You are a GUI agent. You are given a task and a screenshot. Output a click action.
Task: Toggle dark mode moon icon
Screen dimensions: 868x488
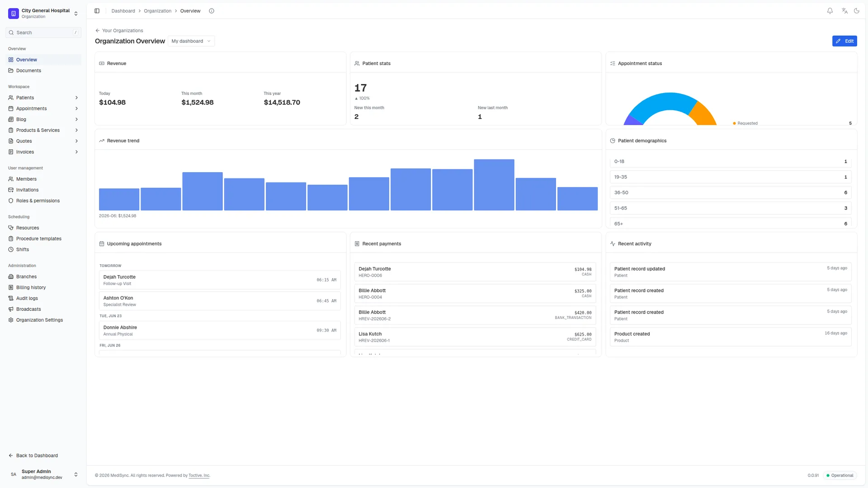pyautogui.click(x=857, y=11)
